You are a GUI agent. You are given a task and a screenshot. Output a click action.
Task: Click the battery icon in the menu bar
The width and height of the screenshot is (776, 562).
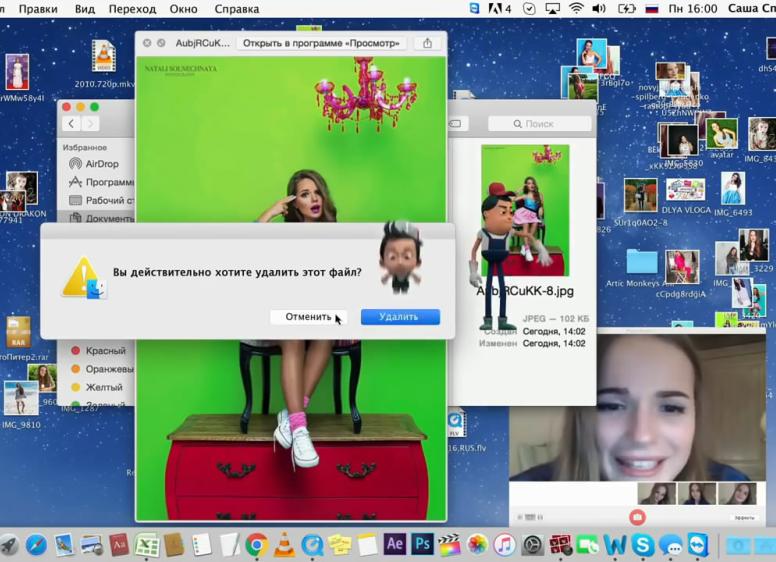pyautogui.click(x=626, y=8)
